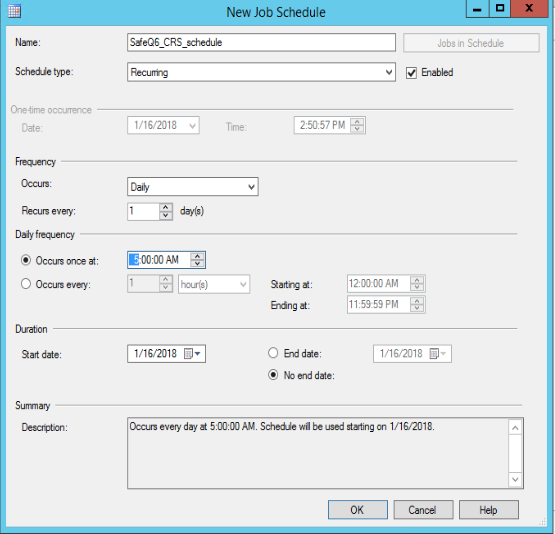This screenshot has width=555, height=534.
Task: Decrease the Occurs once at time
Action: pos(197,264)
